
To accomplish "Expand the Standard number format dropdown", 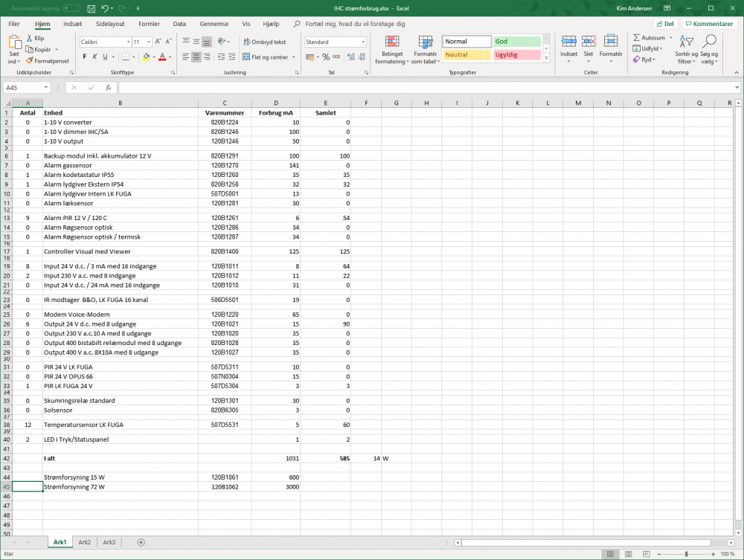I will click(x=363, y=42).
